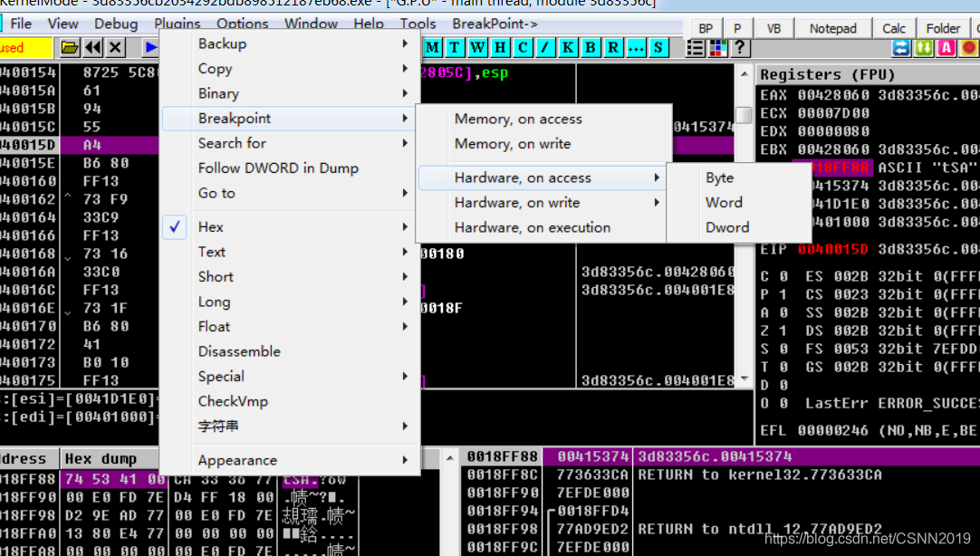Click disassembly scrollbar thumb
Viewport: 980px width, 556px height.
click(x=744, y=115)
